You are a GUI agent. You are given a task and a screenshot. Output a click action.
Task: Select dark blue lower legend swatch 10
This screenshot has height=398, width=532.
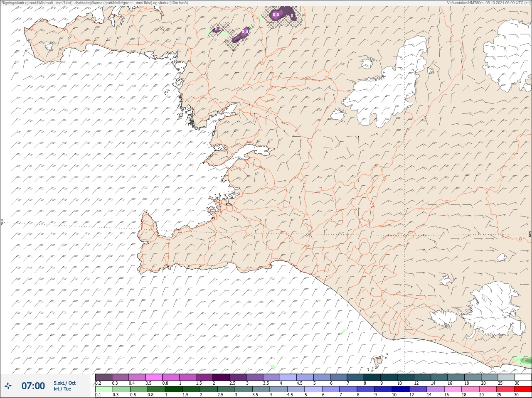click(400, 389)
